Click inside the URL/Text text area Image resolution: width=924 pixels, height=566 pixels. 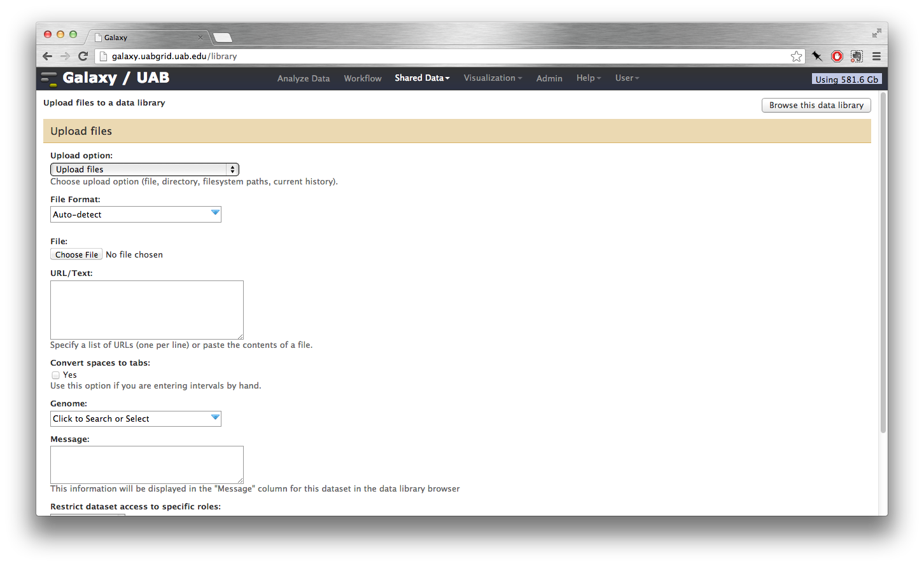[147, 310]
